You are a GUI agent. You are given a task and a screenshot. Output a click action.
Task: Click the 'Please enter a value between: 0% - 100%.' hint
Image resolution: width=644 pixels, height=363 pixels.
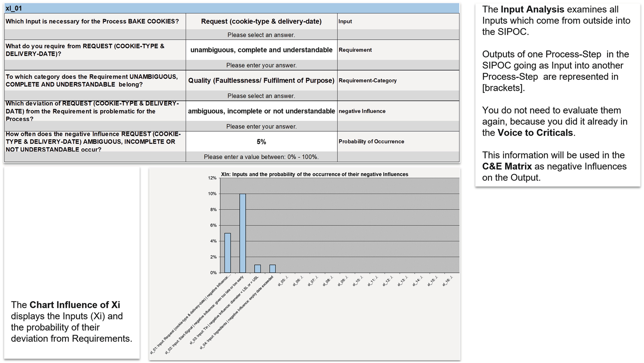click(261, 157)
